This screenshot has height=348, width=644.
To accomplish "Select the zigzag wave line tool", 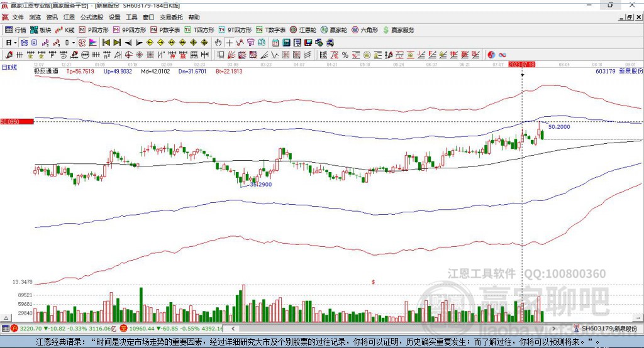I will [x=274, y=55].
